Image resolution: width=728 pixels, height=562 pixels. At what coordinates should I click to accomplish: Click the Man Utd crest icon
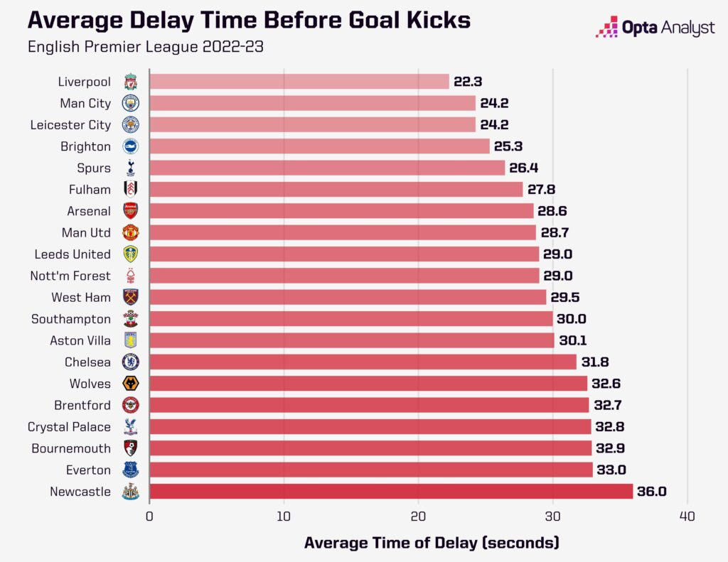[131, 232]
